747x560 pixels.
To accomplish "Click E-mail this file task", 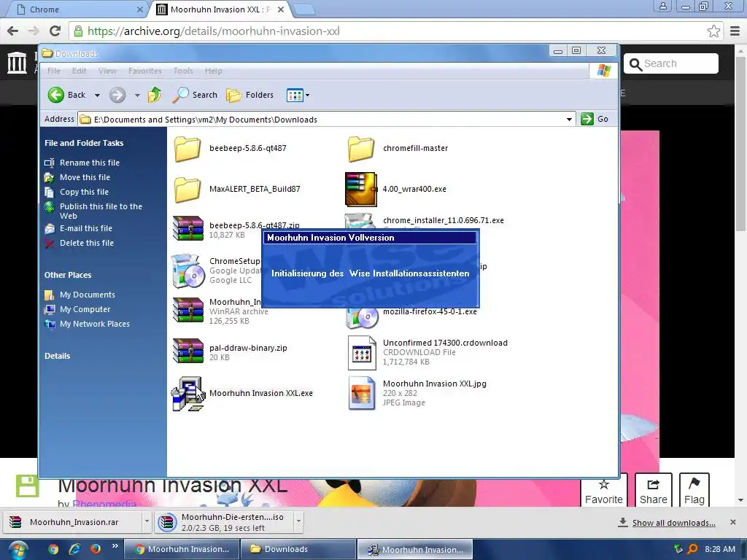I will click(86, 228).
